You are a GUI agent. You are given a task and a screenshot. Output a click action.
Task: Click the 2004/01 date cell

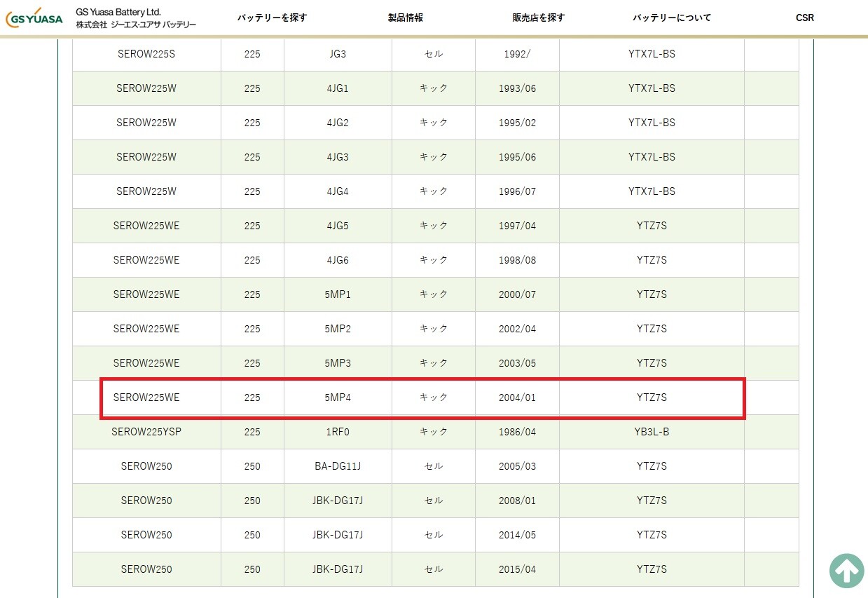click(x=517, y=397)
